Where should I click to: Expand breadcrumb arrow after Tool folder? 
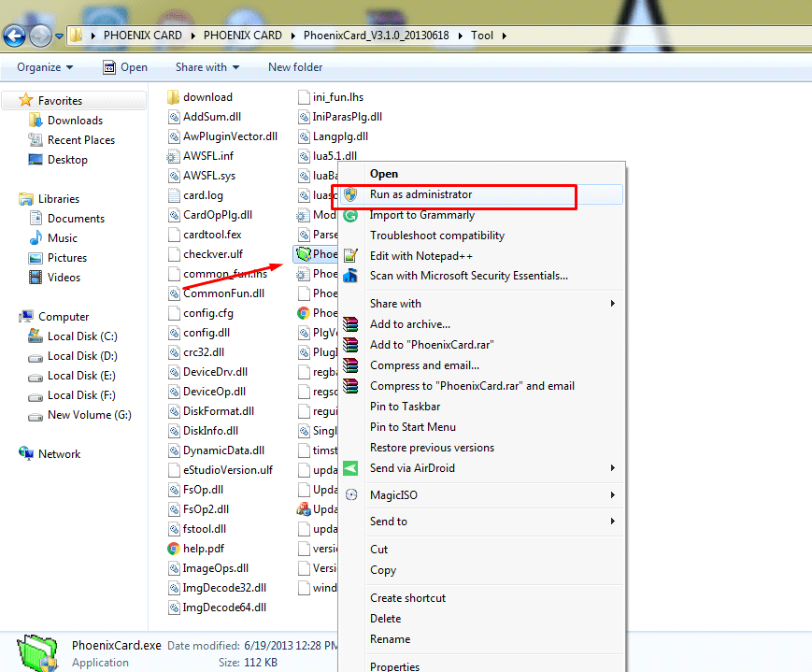pos(504,36)
